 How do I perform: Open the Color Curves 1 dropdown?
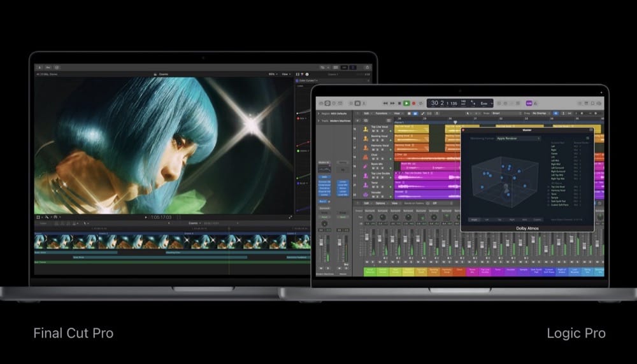307,81
